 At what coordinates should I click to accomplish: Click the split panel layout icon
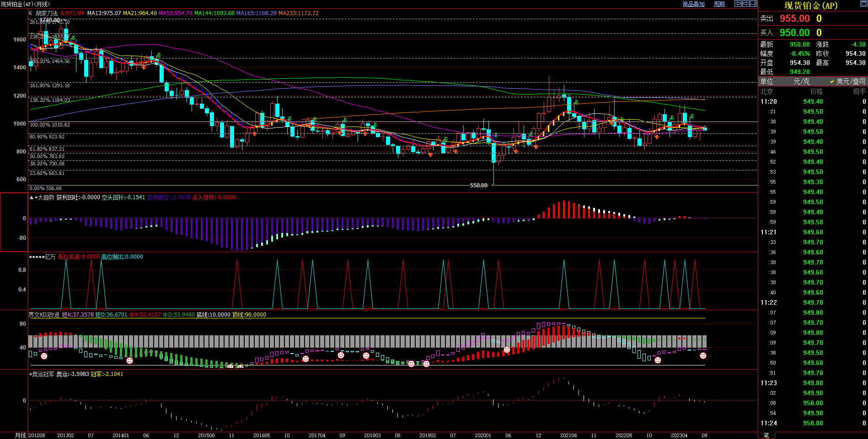753,4
